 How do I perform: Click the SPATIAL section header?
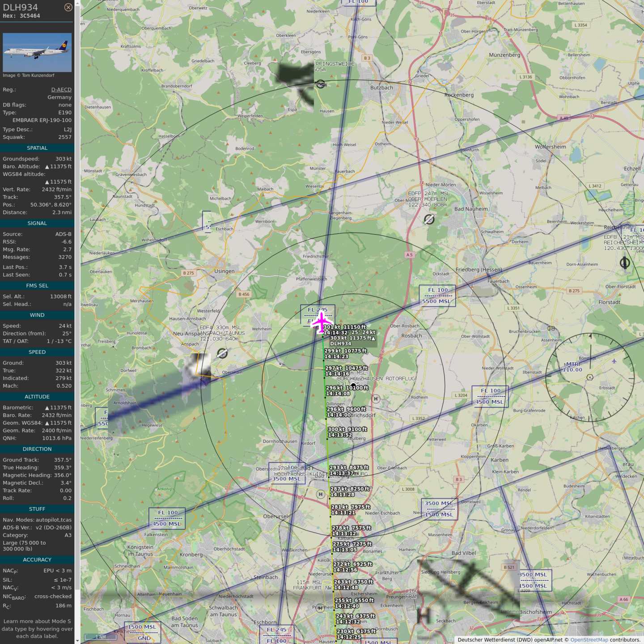[x=37, y=148]
